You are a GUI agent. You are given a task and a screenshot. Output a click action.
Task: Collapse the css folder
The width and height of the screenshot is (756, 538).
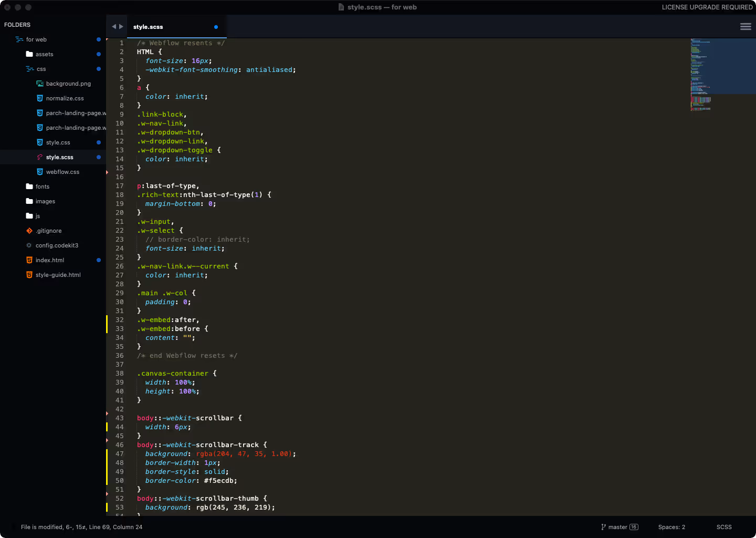(30, 69)
